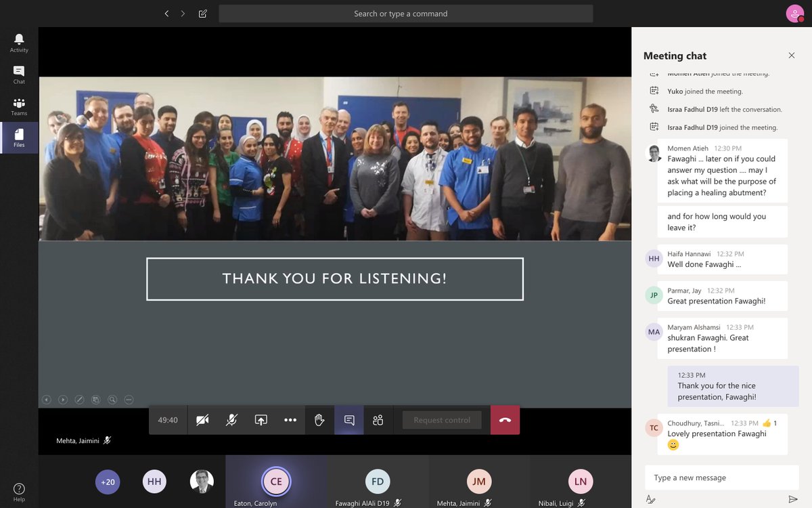Click the group photo on the slide
Image resolution: width=812 pixels, height=508 pixels.
tap(335, 158)
